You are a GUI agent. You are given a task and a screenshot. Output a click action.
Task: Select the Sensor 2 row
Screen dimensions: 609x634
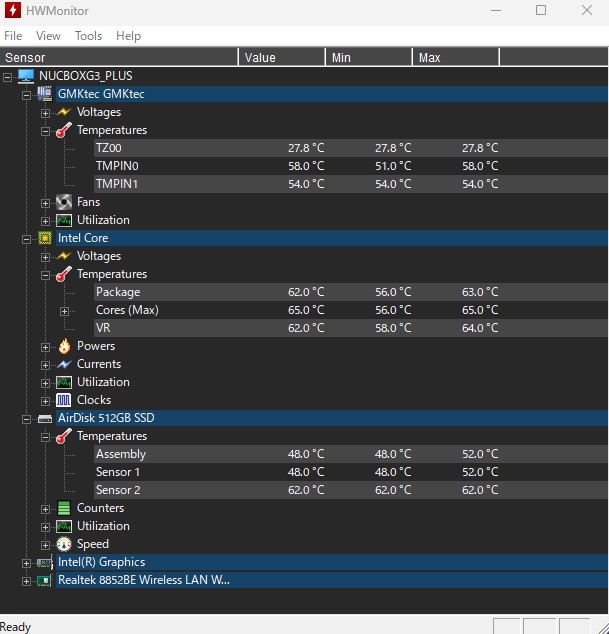tap(351, 490)
